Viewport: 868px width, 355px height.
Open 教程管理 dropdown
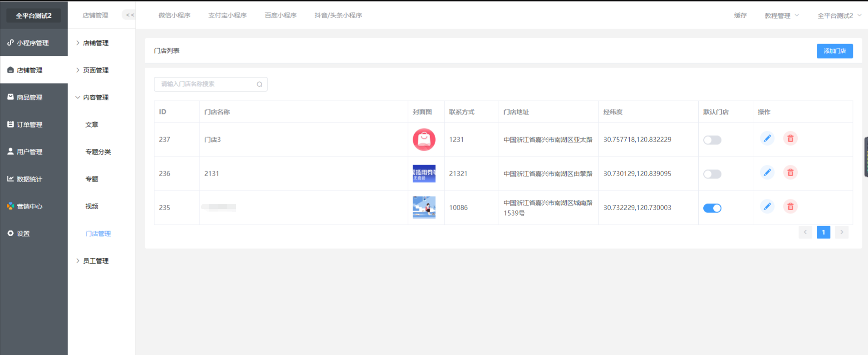pos(781,15)
